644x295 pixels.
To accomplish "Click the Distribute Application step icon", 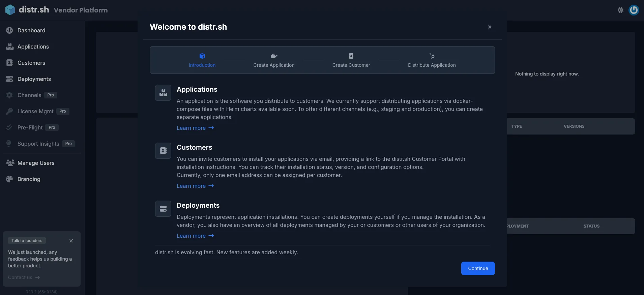I will [432, 56].
